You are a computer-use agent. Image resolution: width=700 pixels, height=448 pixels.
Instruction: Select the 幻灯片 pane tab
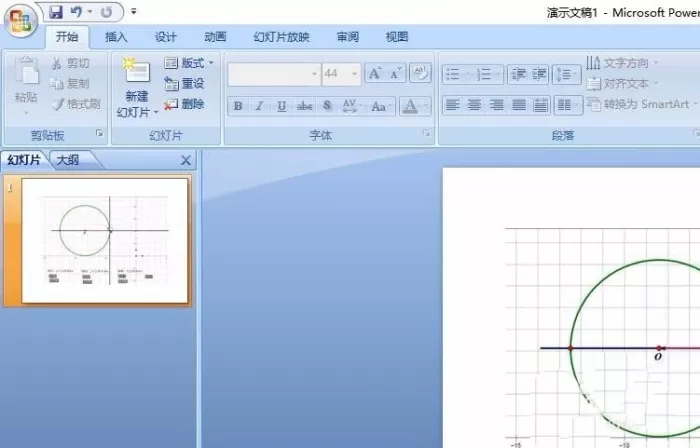click(24, 160)
